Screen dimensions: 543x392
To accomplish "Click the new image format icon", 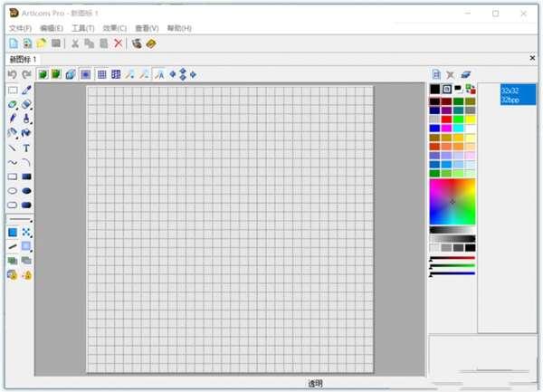I will click(435, 74).
